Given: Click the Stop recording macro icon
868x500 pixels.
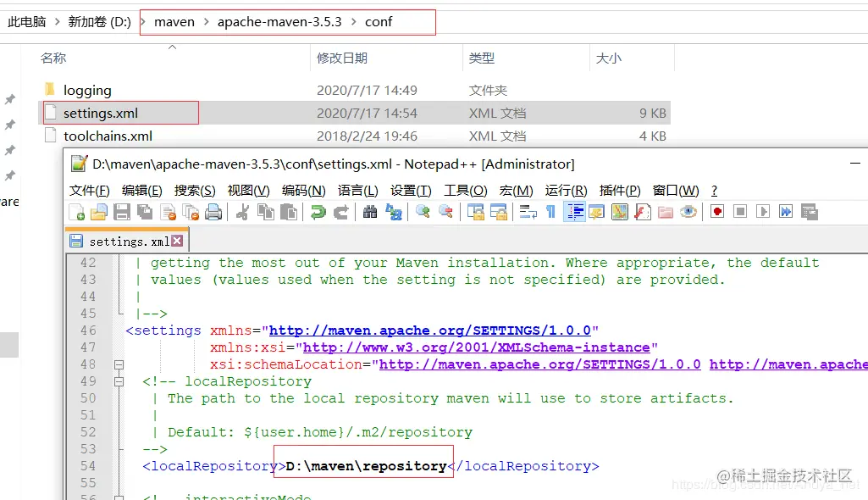Looking at the screenshot, I should (x=740, y=212).
